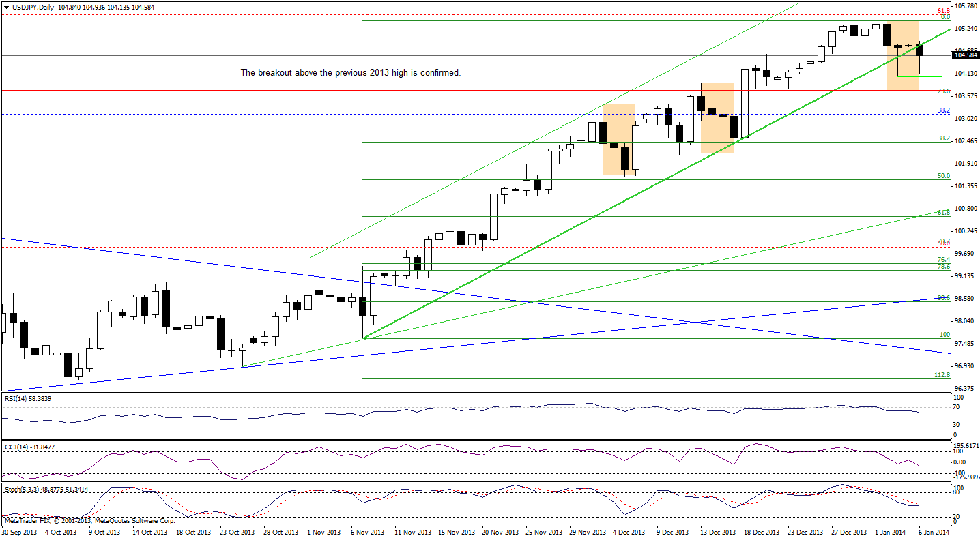Image resolution: width=980 pixels, height=538 pixels.
Task: Click the 101.910 price axis label
Action: [966, 164]
